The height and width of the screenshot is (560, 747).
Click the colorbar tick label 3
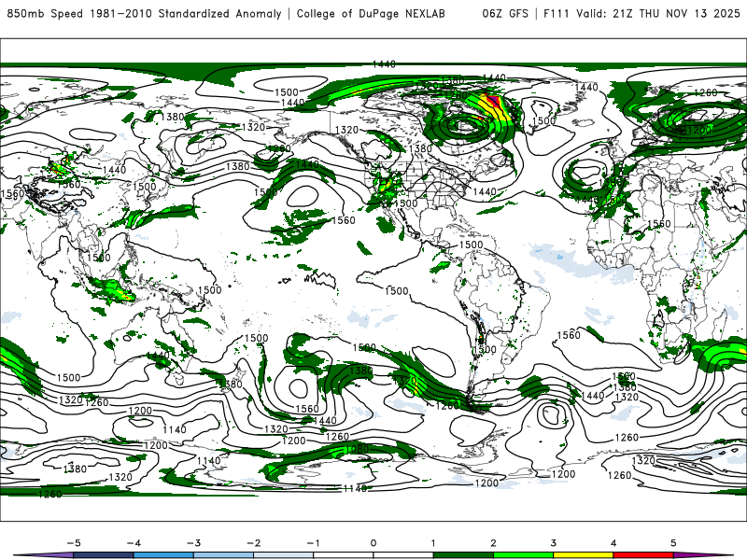553,543
